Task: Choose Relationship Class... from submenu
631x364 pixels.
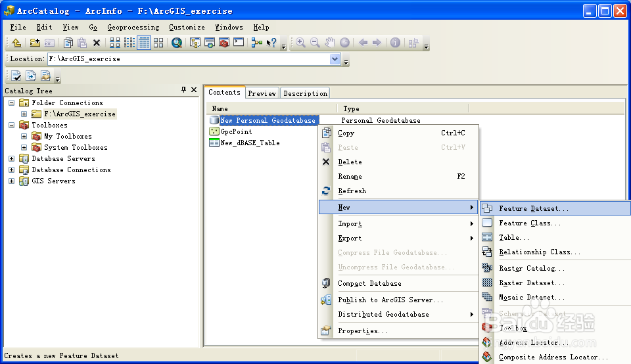Action: pyautogui.click(x=555, y=252)
